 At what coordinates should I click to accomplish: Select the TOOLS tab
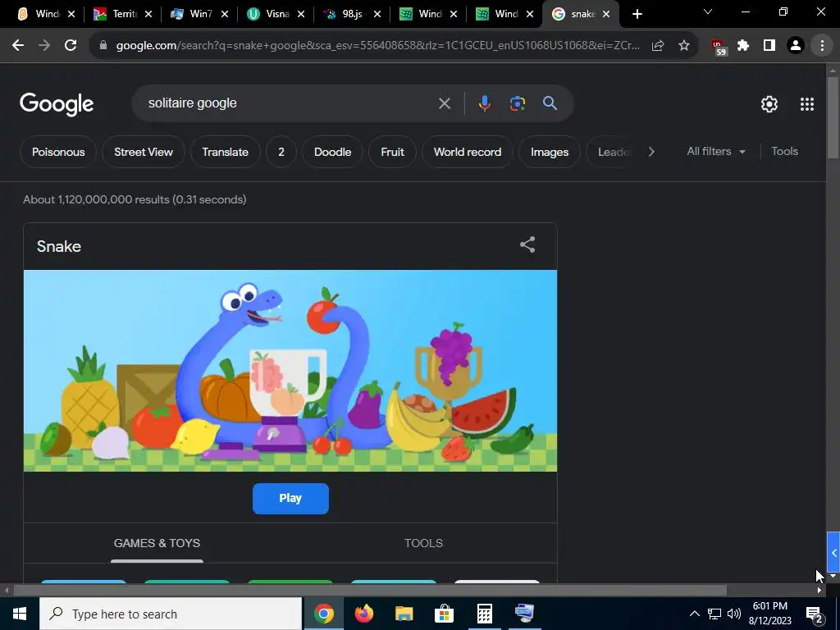(x=423, y=543)
